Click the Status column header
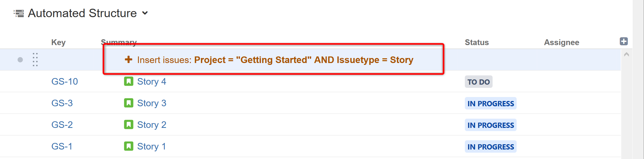This screenshot has width=644, height=159. click(x=476, y=42)
